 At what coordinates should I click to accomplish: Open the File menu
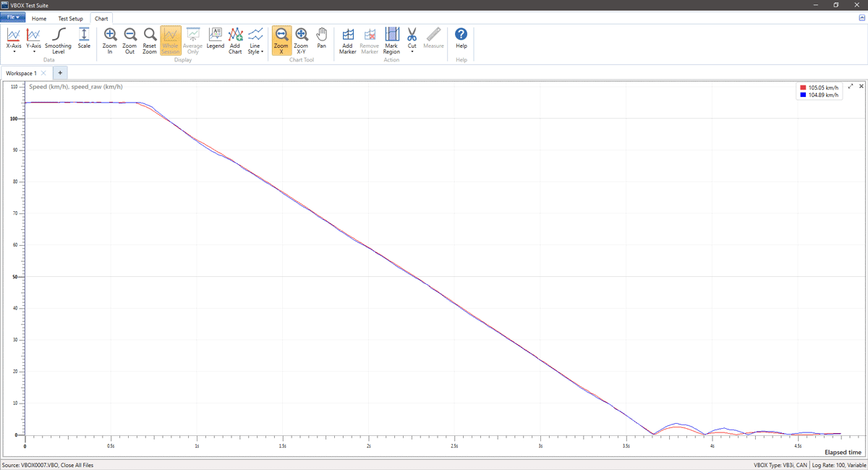[x=13, y=17]
